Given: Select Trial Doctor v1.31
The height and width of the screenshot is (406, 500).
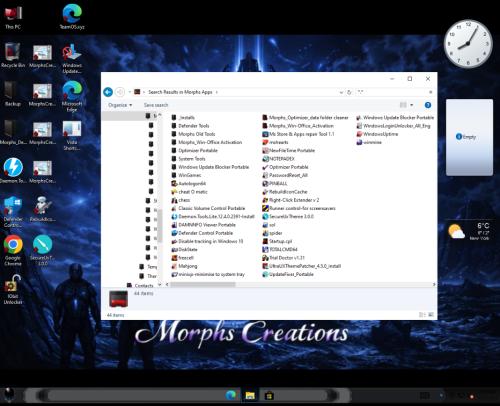Looking at the screenshot, I should (283, 258).
